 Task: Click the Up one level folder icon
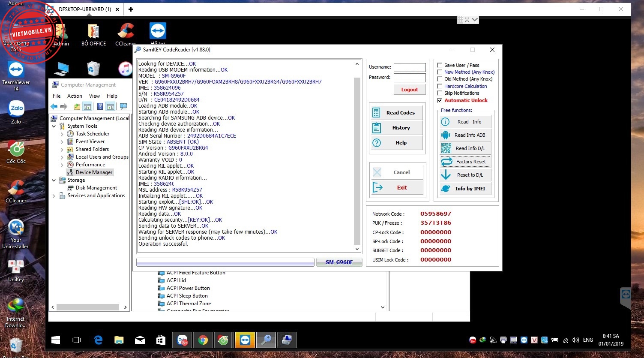[77, 106]
